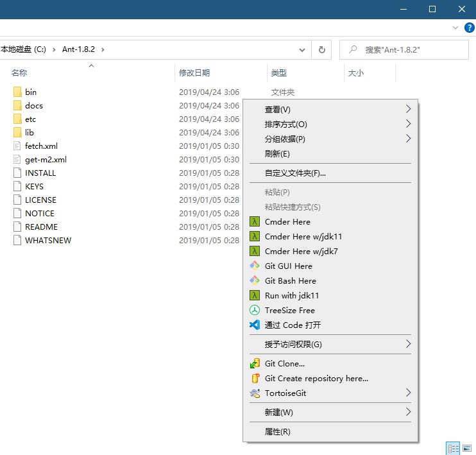Click the 修改日期 column header
This screenshot has width=476, height=455.
pyautogui.click(x=194, y=73)
